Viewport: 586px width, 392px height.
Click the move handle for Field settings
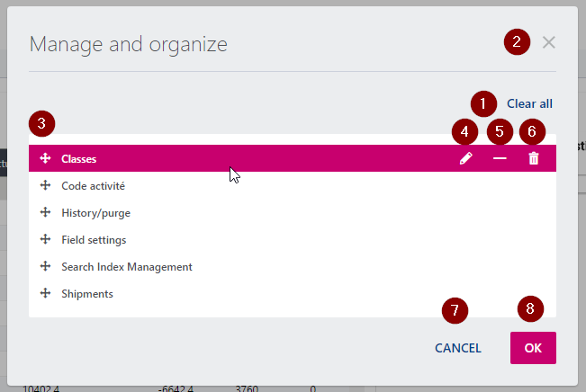pyautogui.click(x=45, y=240)
